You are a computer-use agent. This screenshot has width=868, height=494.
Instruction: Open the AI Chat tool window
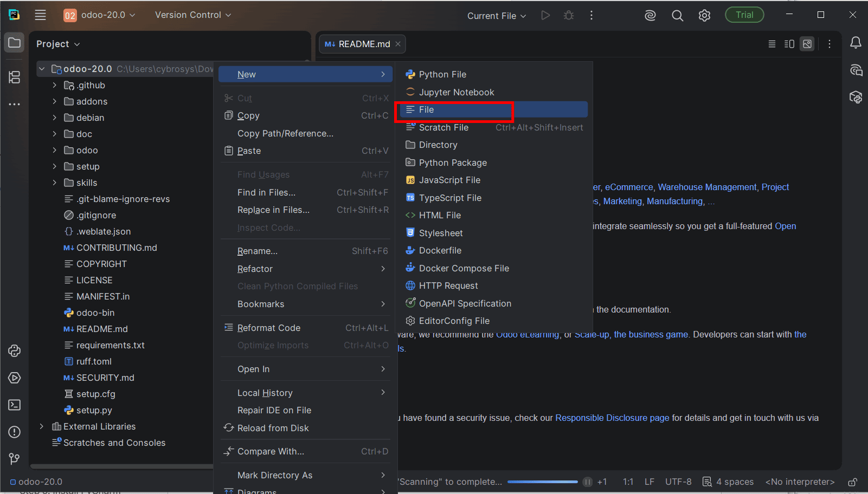[x=856, y=70]
